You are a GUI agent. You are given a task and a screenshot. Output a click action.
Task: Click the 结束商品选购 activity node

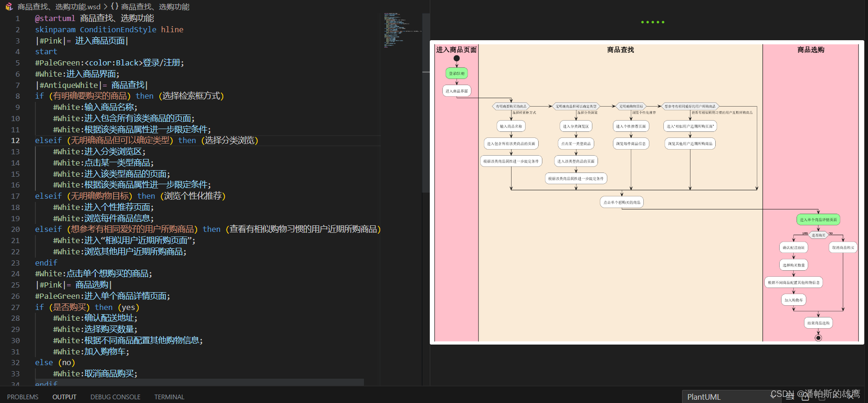(x=818, y=323)
